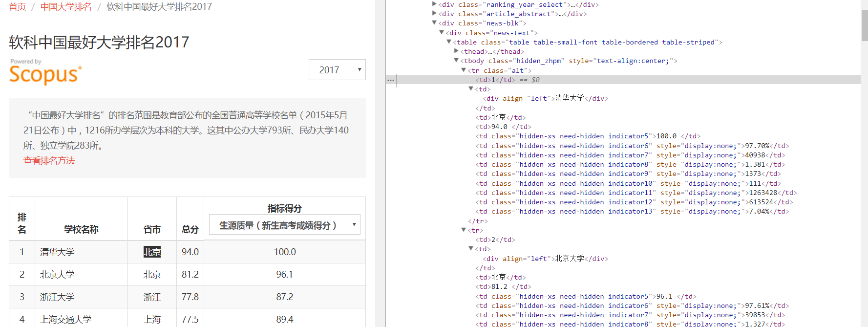Click the DevTools elements panel scrollbar thumb

click(x=865, y=24)
